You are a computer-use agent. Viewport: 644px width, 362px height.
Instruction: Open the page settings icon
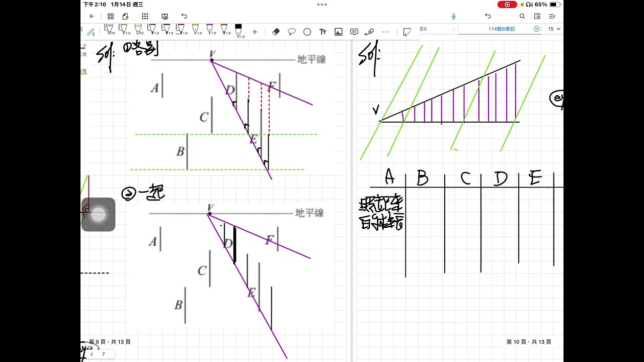click(537, 16)
